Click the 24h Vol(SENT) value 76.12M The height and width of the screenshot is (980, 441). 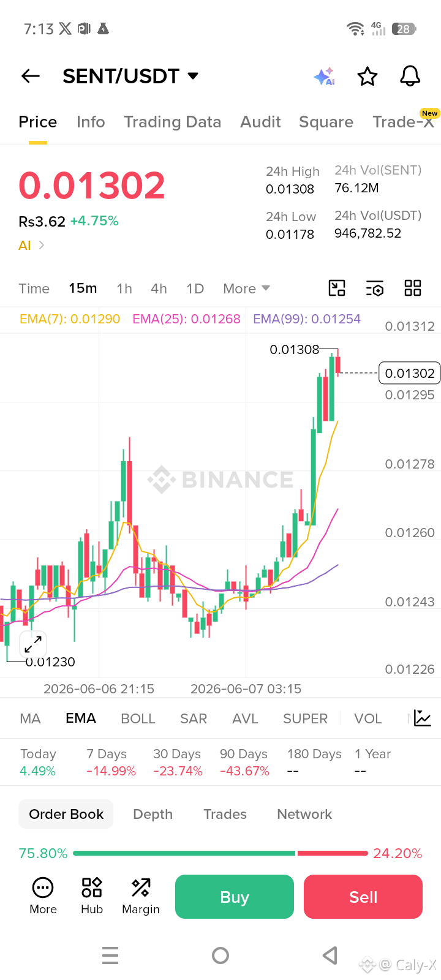356,188
